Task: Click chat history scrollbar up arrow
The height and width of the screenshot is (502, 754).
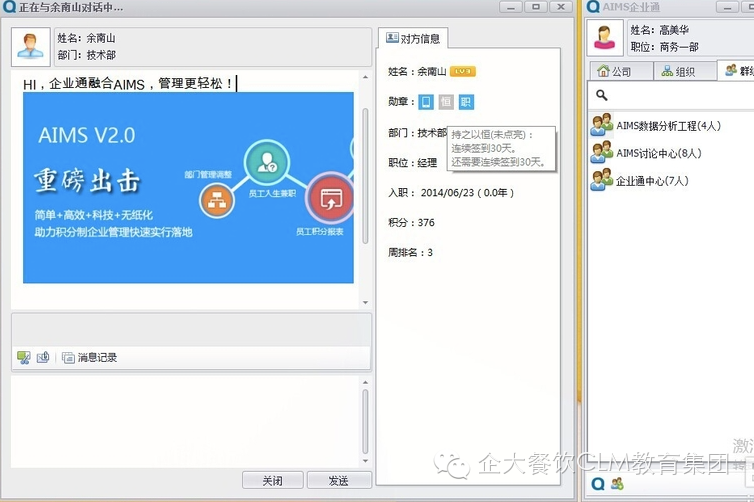Action: tap(365, 77)
